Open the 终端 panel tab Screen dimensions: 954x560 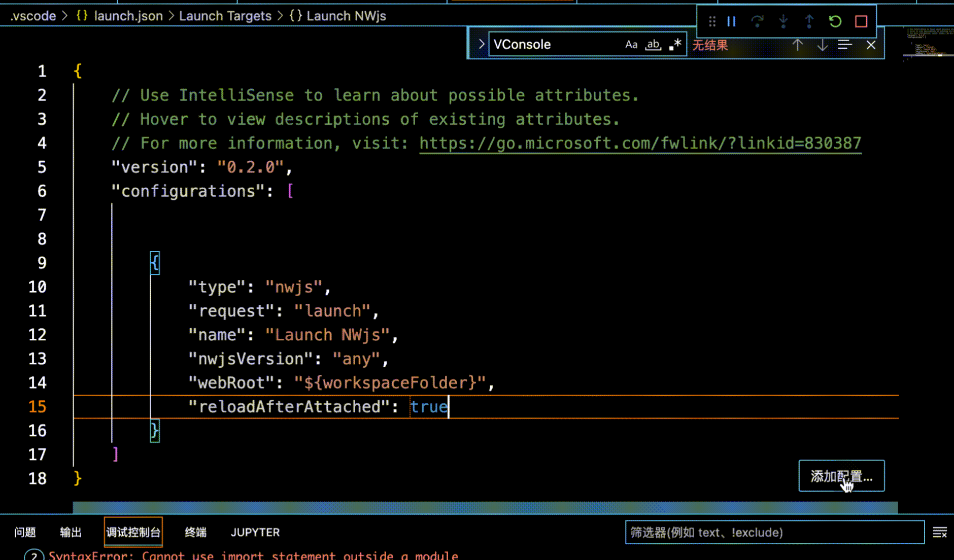(x=195, y=532)
